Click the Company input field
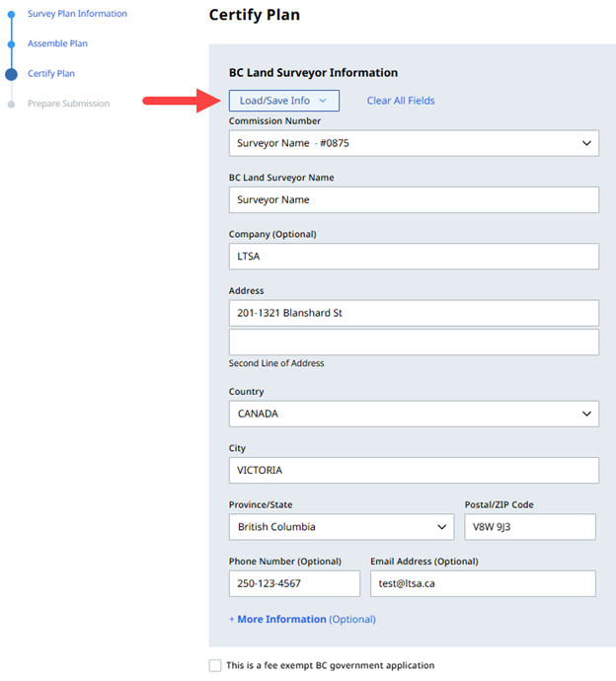 tap(413, 257)
